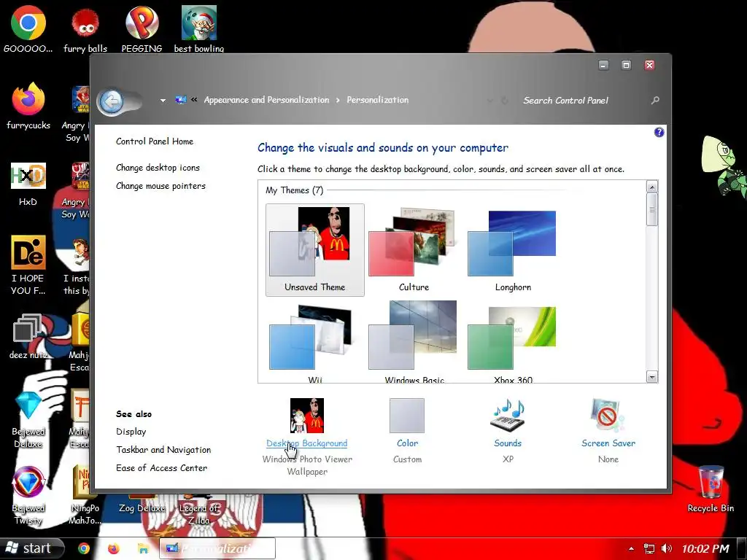Click the themes list scrollbar thumb
This screenshot has width=747, height=560.
point(652,209)
